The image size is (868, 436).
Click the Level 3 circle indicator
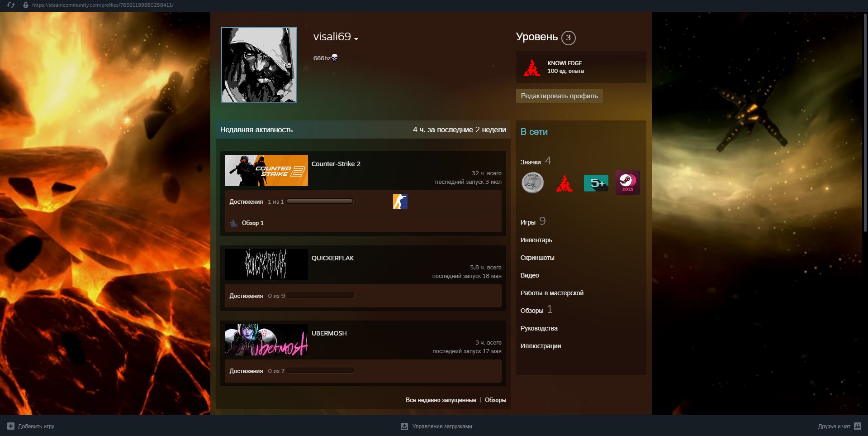(x=568, y=38)
